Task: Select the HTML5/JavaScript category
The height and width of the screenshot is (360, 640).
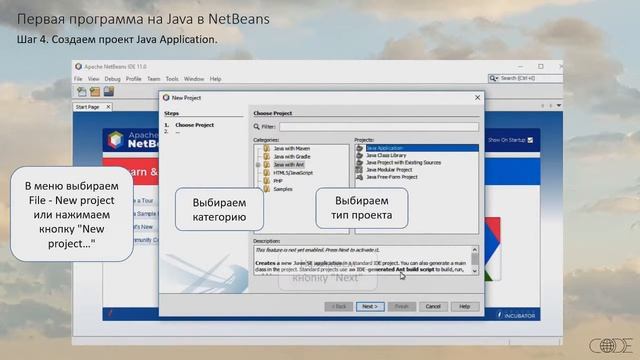Action: (293, 173)
